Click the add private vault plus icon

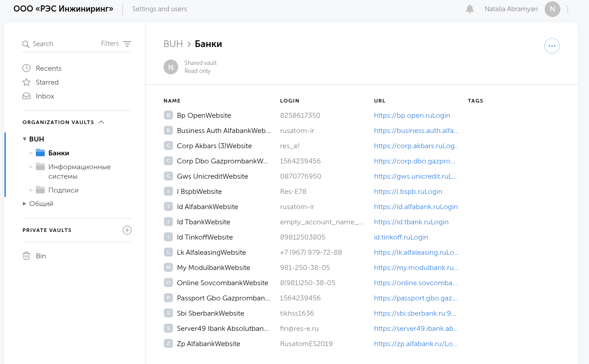point(127,230)
